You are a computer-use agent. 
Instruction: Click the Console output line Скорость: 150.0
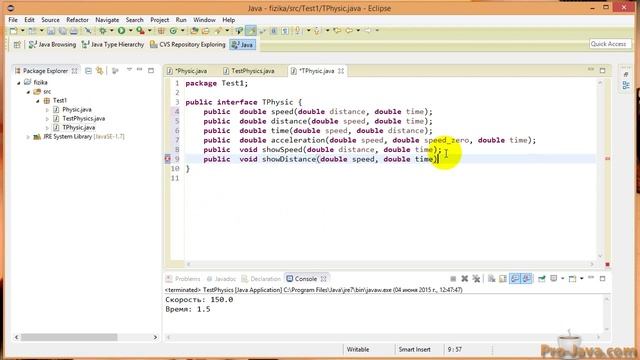click(199, 300)
